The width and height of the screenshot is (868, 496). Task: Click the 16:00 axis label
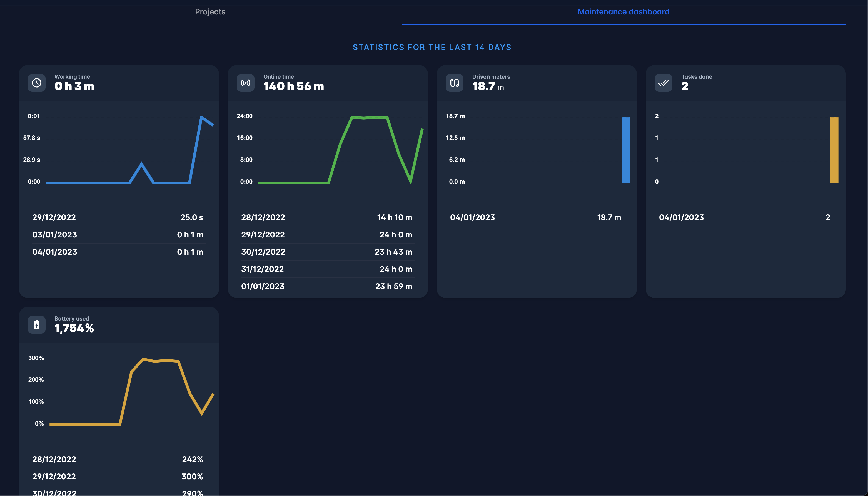245,138
